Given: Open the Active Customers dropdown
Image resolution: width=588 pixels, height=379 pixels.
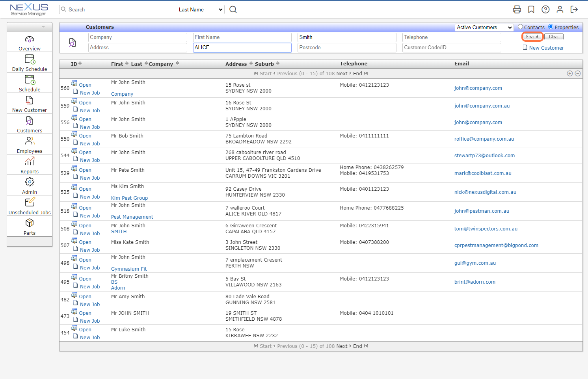Looking at the screenshot, I should [x=484, y=27].
